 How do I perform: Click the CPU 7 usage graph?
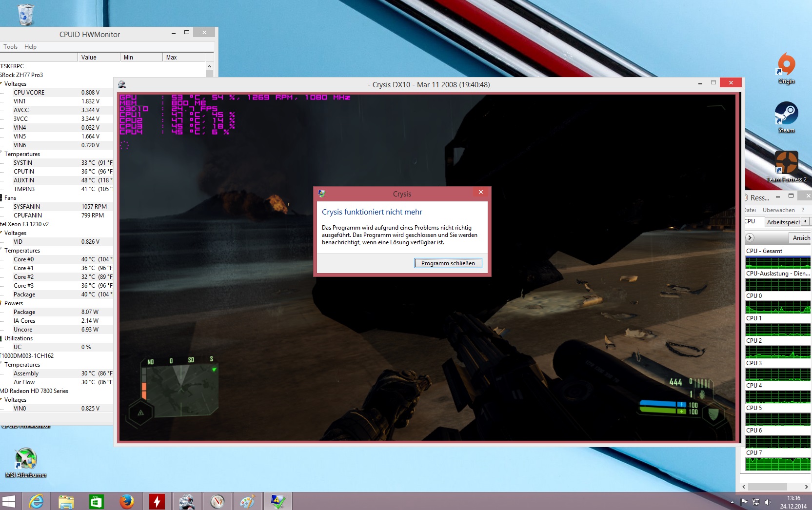[x=778, y=464]
